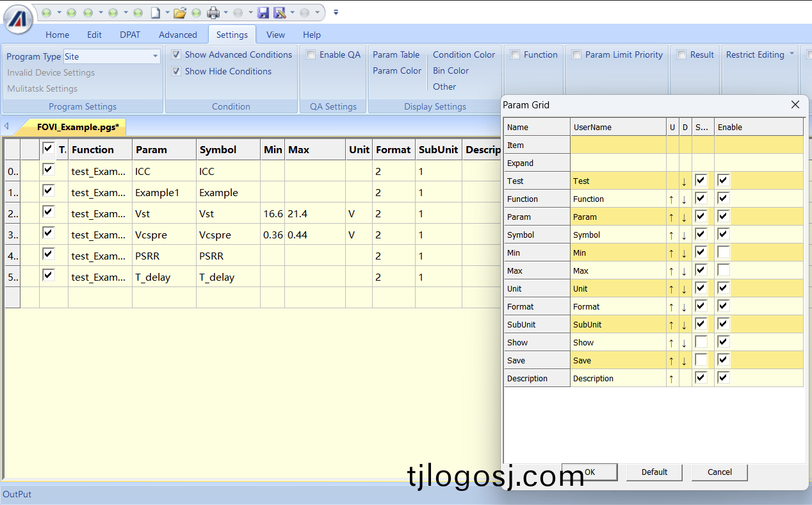Click the Save floppy disk icon

coord(263,12)
